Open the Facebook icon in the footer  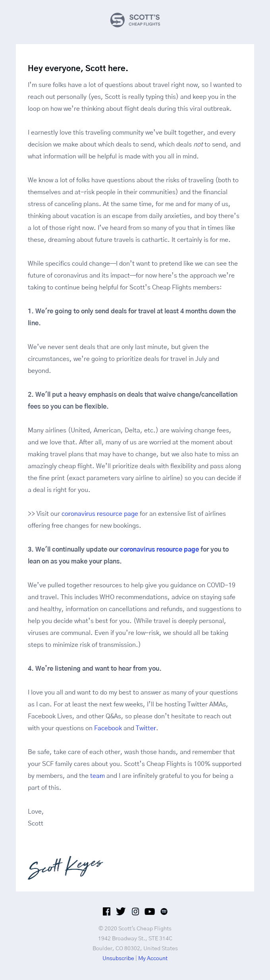pos(106,911)
